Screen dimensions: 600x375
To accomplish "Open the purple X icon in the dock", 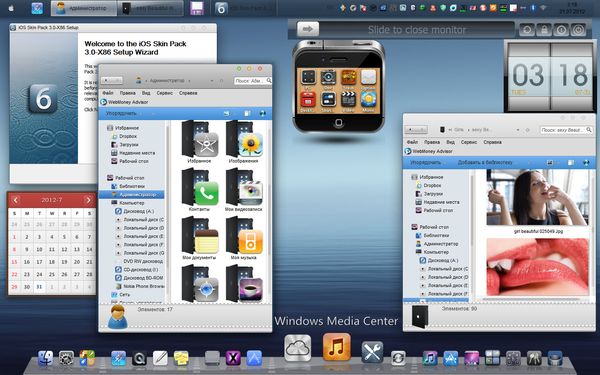I will pyautogui.click(x=233, y=359).
